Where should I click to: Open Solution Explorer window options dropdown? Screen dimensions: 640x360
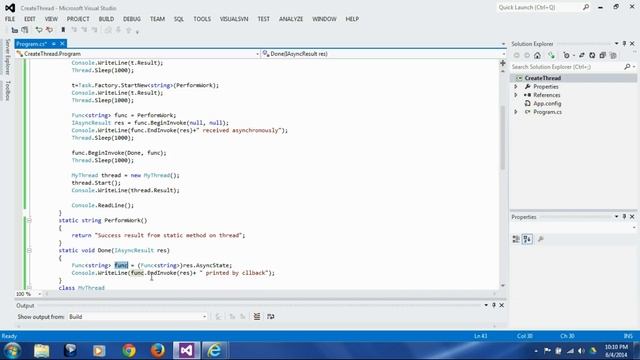click(x=616, y=43)
